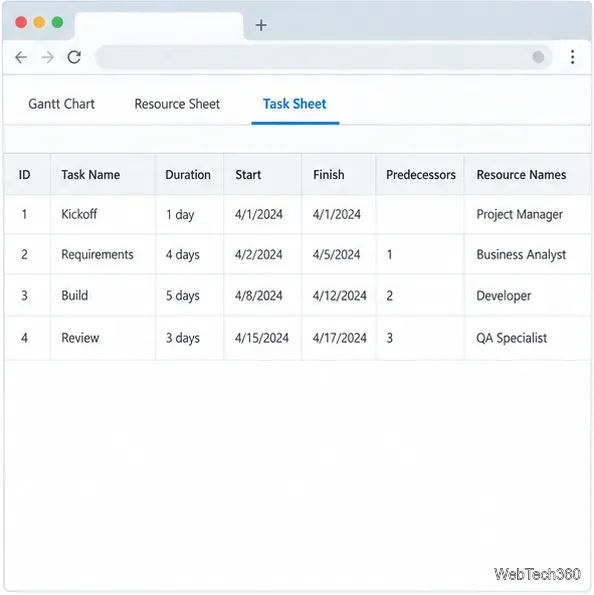
Task: Click the gray circle icon in the address bar
Action: coord(538,57)
